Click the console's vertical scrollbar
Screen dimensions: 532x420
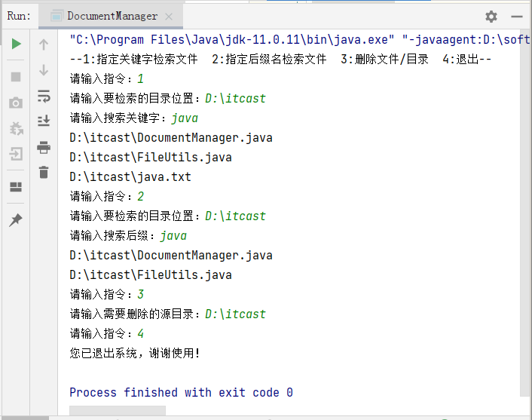click(x=524, y=211)
